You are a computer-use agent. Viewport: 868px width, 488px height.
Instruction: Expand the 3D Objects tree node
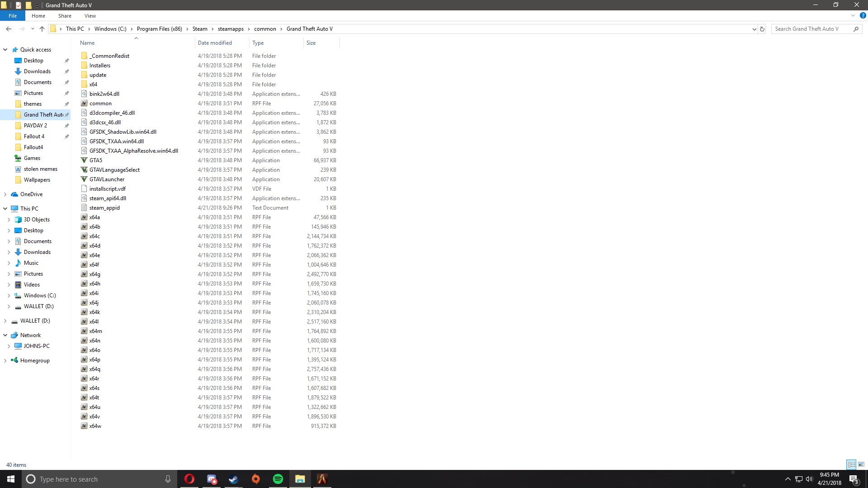pos(9,220)
